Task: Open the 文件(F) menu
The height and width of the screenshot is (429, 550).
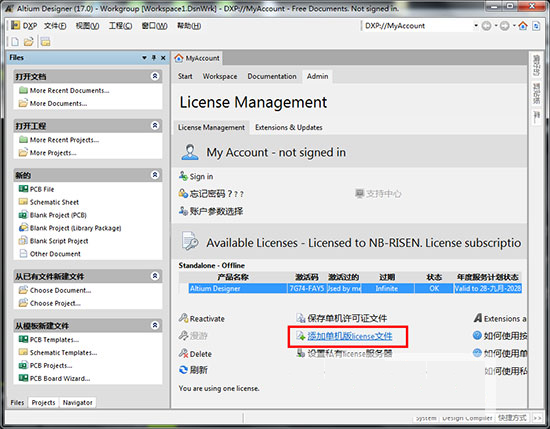Action: pyautogui.click(x=55, y=26)
